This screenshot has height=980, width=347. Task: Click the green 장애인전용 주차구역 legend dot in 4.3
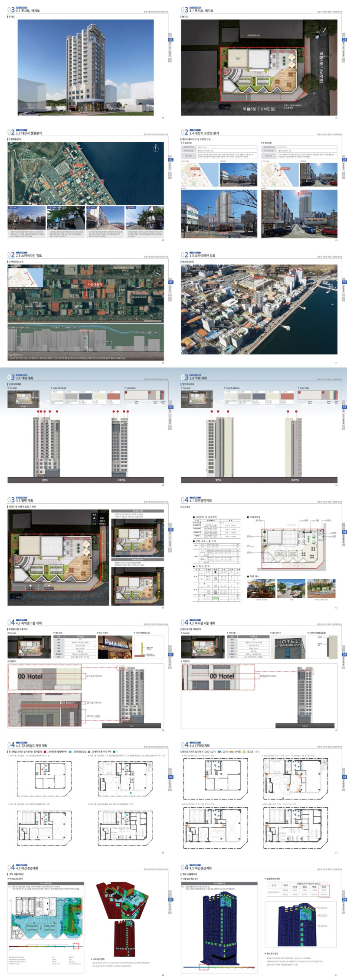click(115, 752)
